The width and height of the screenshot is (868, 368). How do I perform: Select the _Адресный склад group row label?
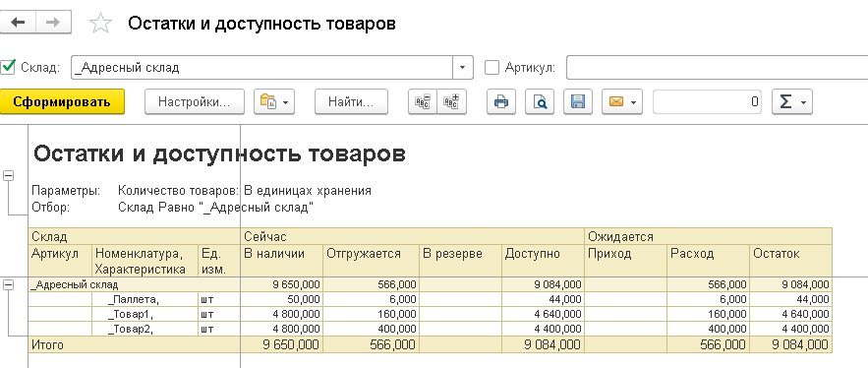tap(134, 285)
